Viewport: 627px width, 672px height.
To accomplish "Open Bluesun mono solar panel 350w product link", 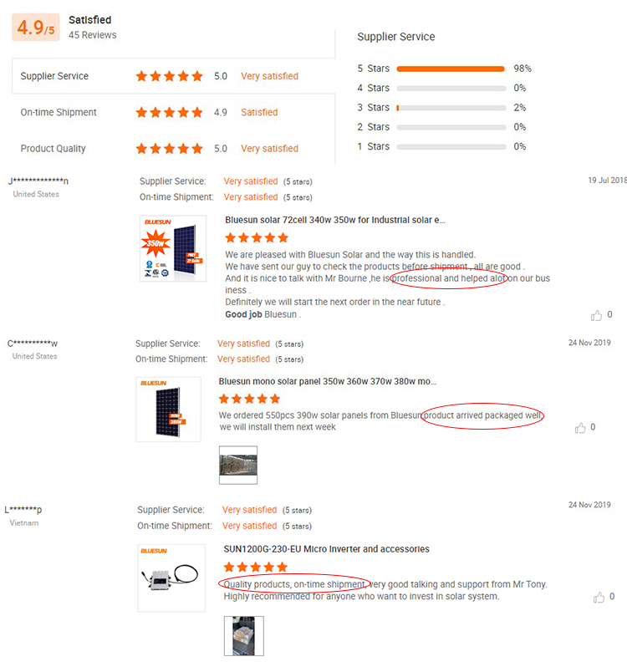I will [x=328, y=381].
